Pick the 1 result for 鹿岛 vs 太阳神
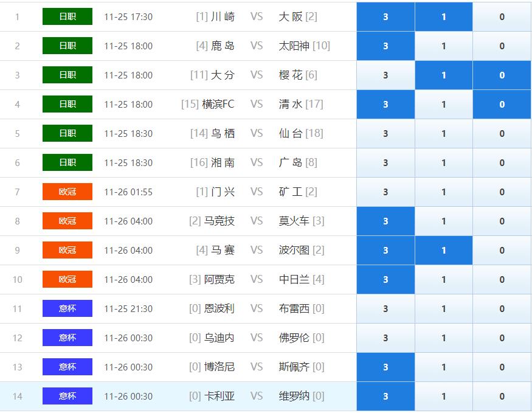 444,46
